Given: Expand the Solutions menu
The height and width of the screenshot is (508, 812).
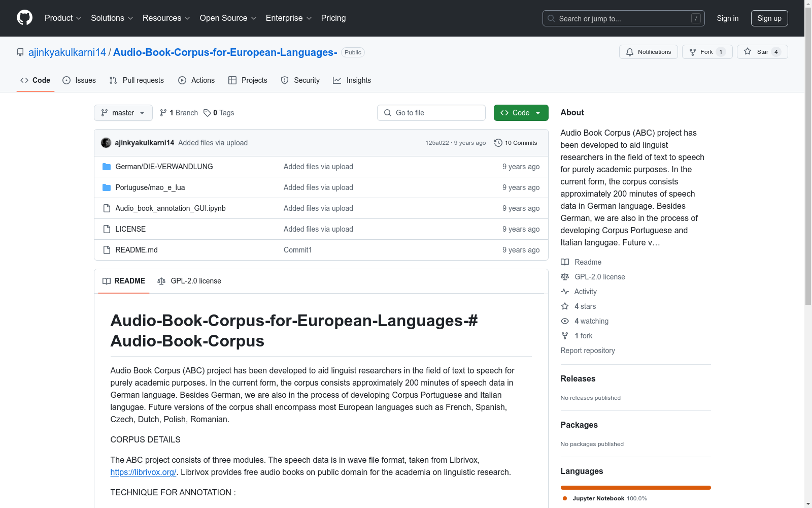Looking at the screenshot, I should 112,18.
